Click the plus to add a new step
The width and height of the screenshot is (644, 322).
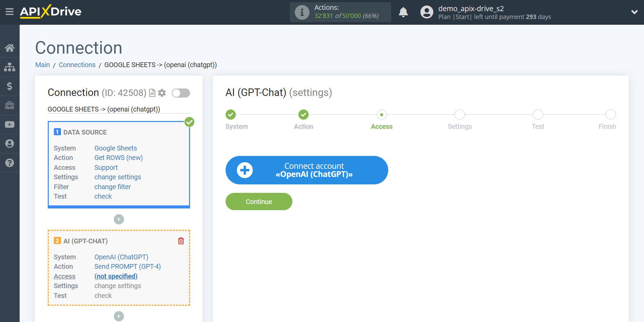119,219
